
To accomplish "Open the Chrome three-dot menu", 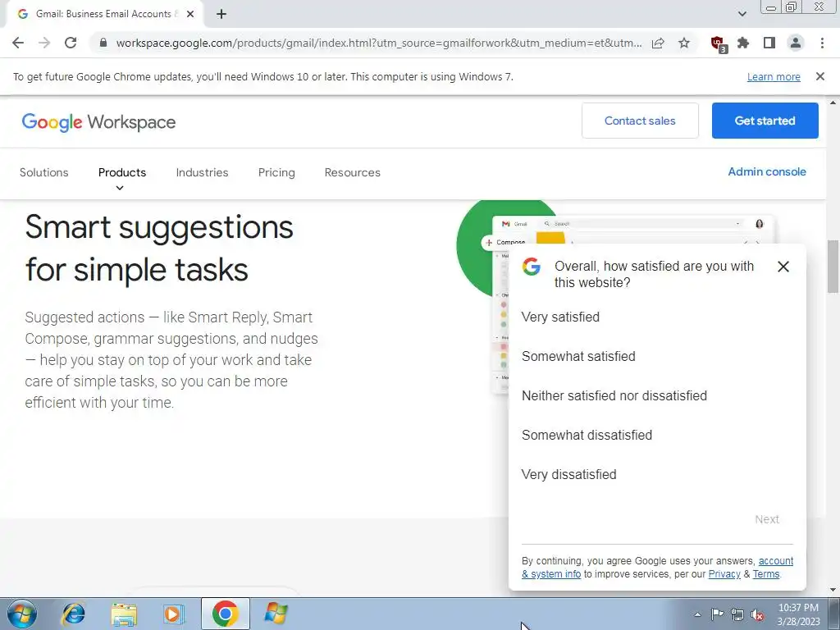I will click(x=822, y=43).
